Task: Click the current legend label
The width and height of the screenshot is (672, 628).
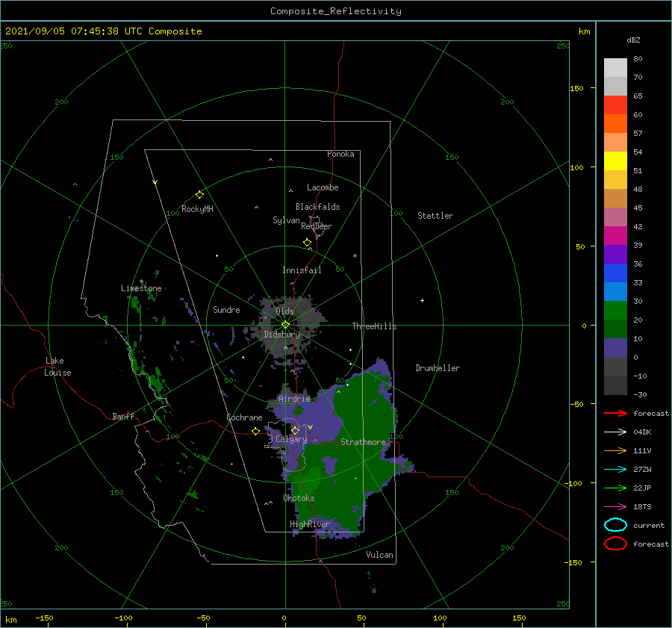Action: 648,526
